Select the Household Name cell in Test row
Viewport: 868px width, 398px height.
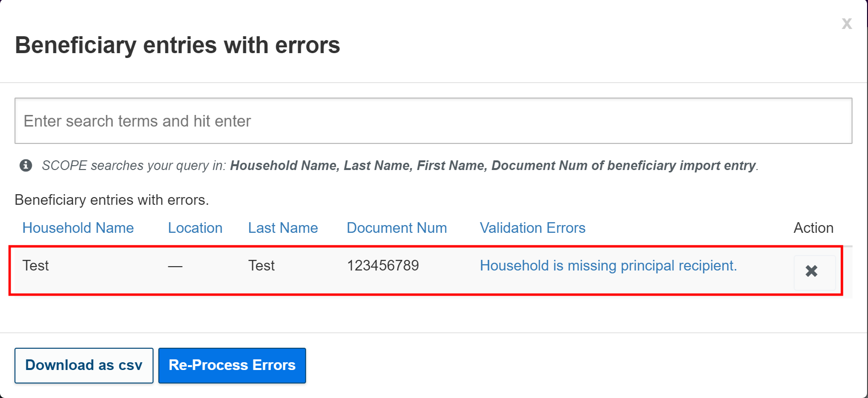coord(36,266)
